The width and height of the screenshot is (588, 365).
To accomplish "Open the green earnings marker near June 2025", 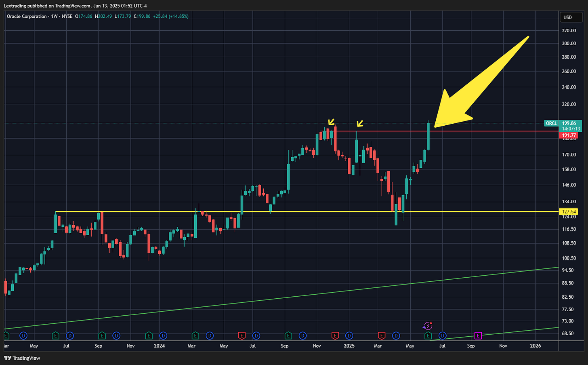I will click(x=428, y=335).
